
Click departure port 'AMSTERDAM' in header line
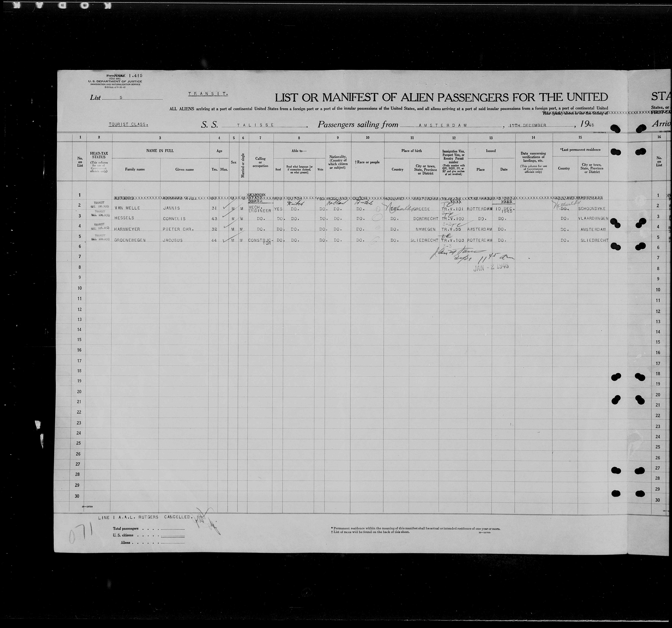[x=443, y=125]
